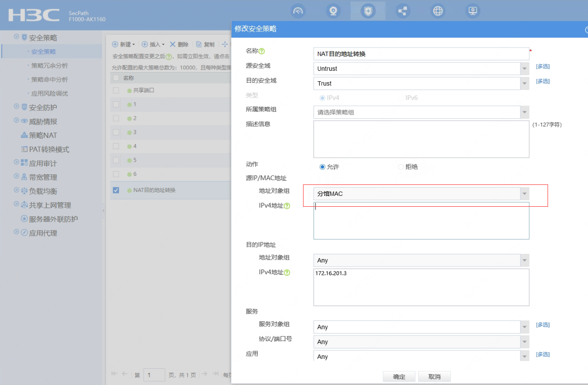The image size is (588, 385).
Task: Click the 描述信息 text area
Action: point(421,139)
